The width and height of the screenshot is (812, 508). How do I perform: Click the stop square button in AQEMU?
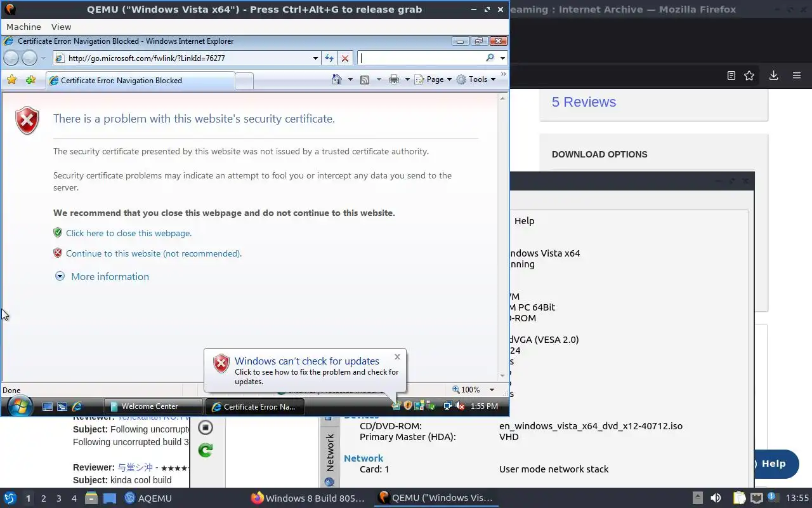205,427
